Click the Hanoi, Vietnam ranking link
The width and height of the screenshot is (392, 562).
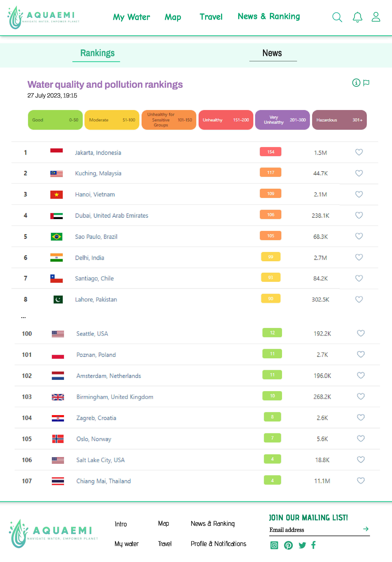click(x=95, y=194)
